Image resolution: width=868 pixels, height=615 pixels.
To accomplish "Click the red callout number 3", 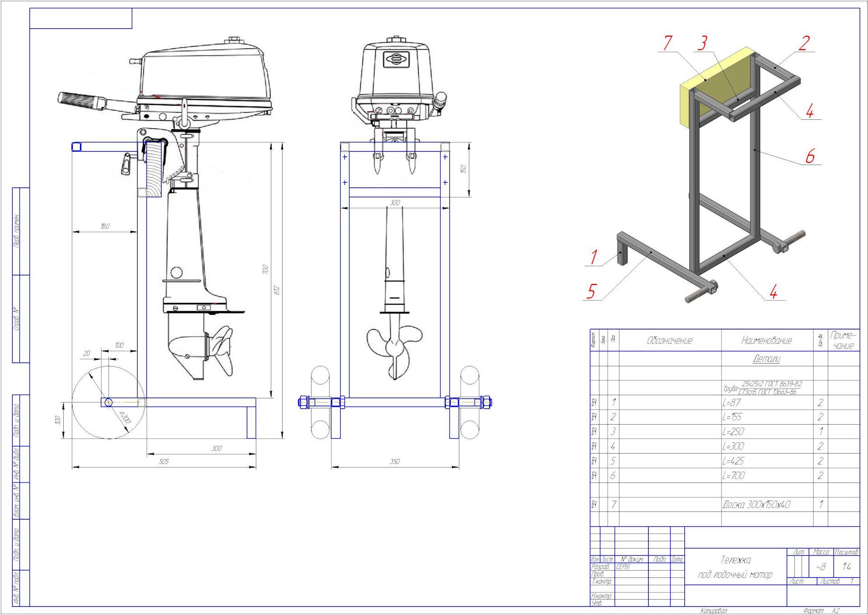I will tap(702, 43).
